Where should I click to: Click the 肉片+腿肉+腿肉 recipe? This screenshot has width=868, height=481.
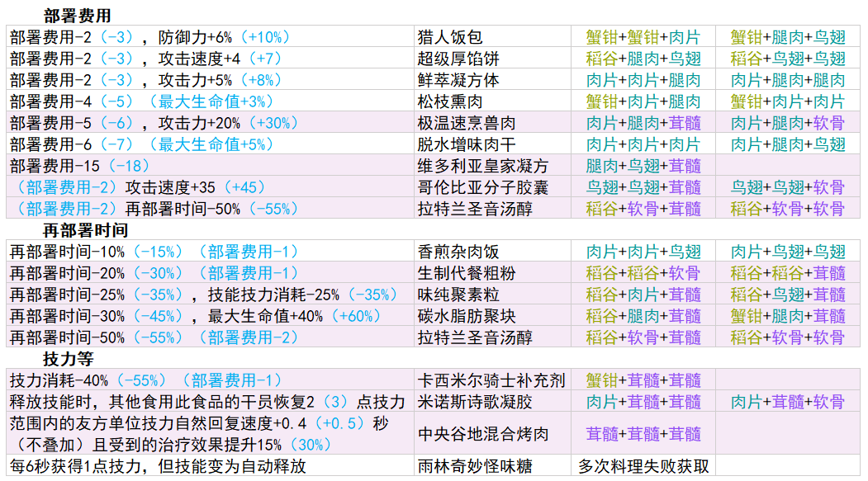(x=788, y=80)
